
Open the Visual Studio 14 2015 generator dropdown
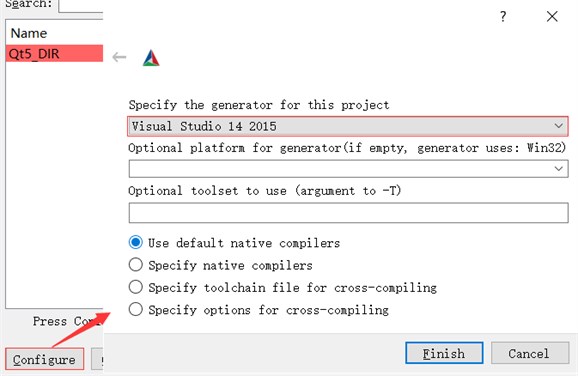[x=348, y=126]
